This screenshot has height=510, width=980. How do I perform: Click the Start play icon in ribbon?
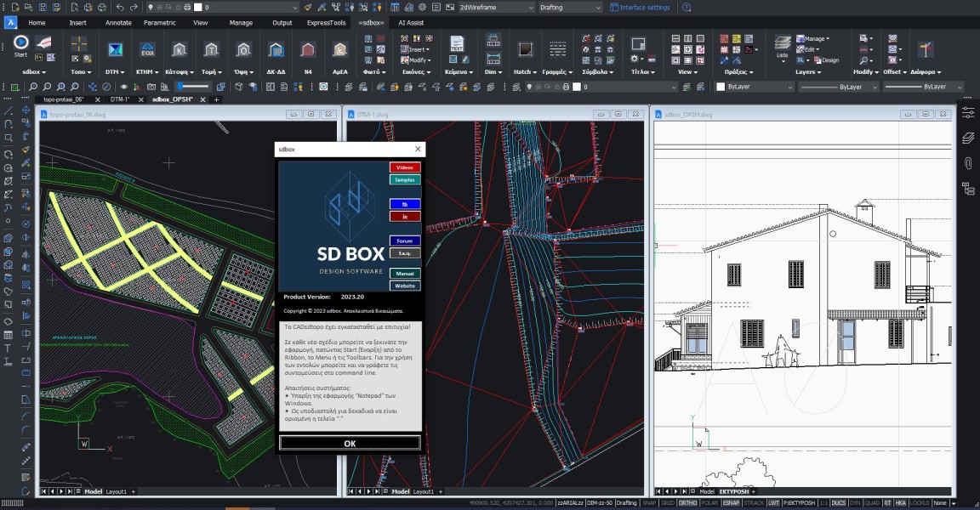tap(20, 42)
